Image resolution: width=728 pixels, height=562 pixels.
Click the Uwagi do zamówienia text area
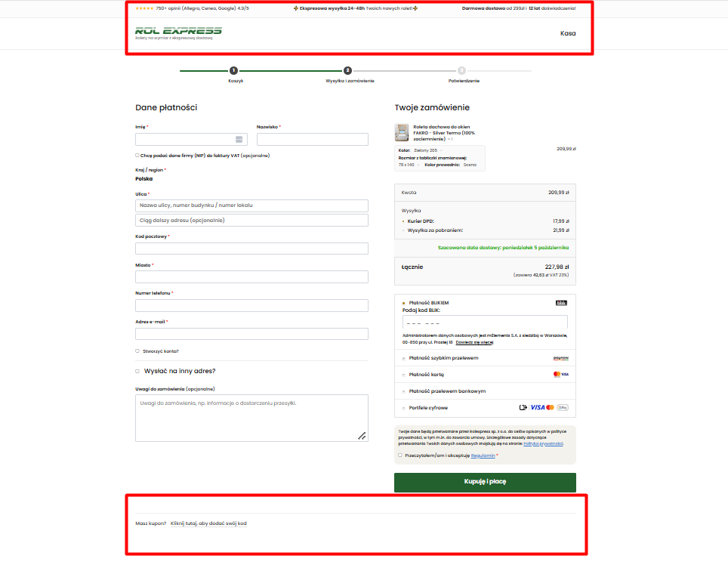pyautogui.click(x=251, y=418)
